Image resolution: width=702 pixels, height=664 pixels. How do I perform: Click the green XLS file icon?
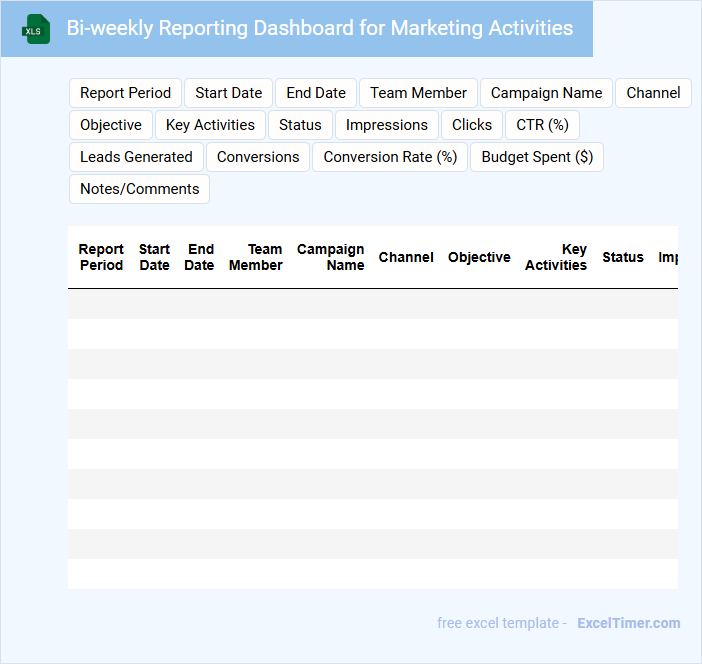point(36,29)
